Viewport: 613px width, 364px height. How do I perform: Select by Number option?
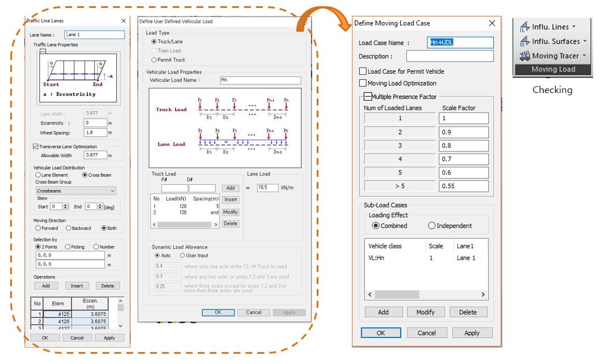pos(96,247)
